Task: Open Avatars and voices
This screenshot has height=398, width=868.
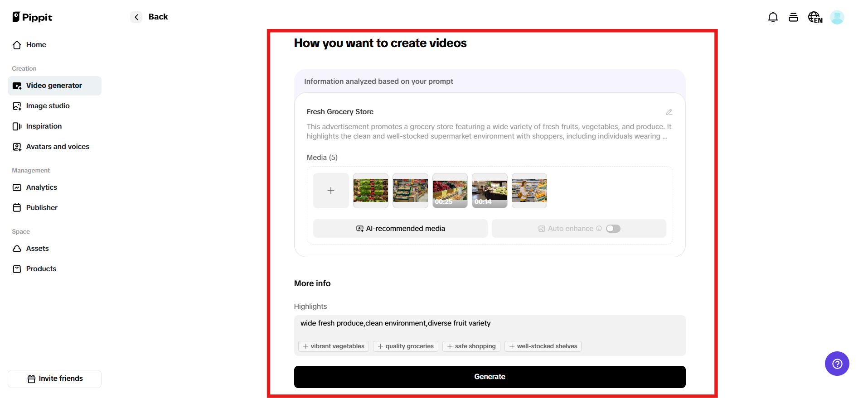Action: 54,147
